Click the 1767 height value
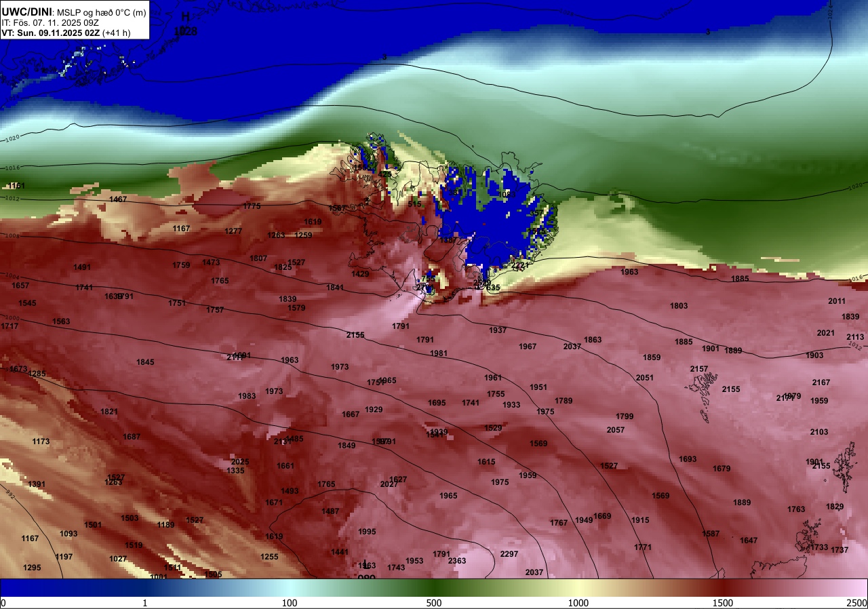The width and height of the screenshot is (868, 609). click(x=559, y=523)
